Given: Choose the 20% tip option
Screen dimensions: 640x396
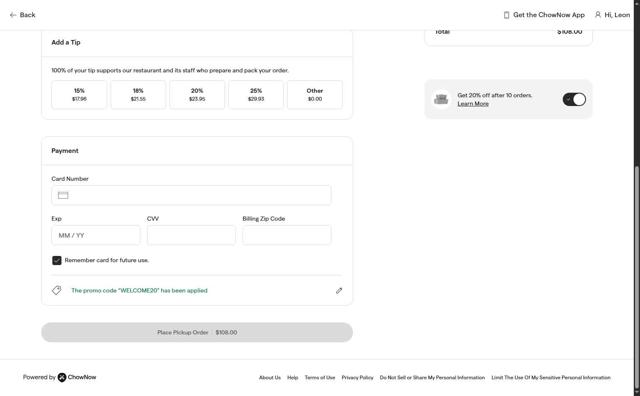Looking at the screenshot, I should (x=197, y=95).
